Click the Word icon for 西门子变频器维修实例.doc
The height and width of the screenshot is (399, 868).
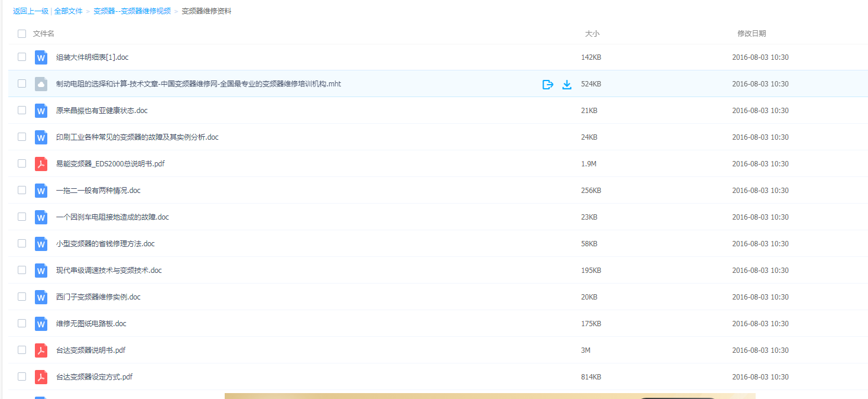(x=41, y=297)
